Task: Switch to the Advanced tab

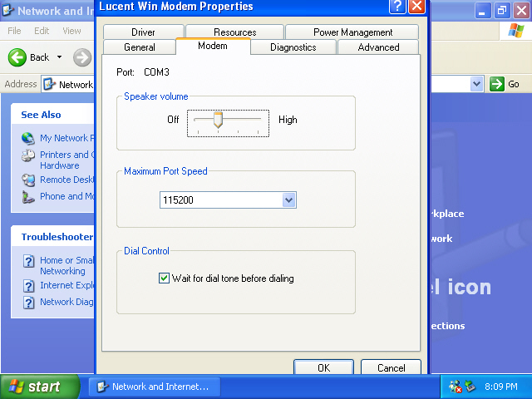Action: [378, 47]
